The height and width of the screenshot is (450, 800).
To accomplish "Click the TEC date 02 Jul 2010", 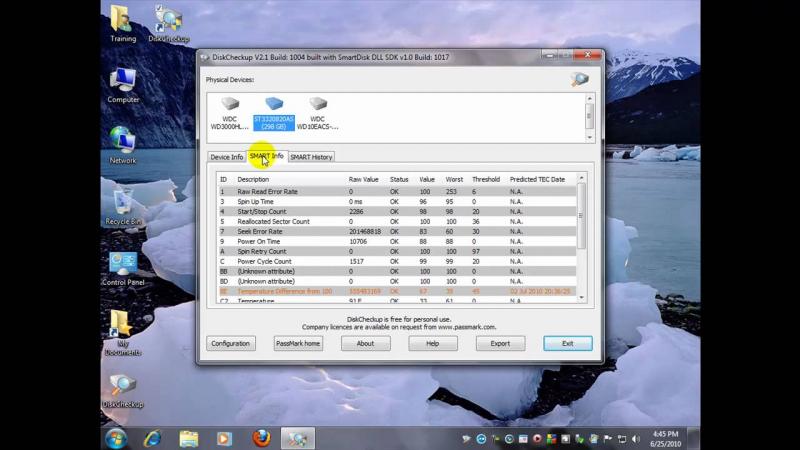I will pyautogui.click(x=540, y=291).
